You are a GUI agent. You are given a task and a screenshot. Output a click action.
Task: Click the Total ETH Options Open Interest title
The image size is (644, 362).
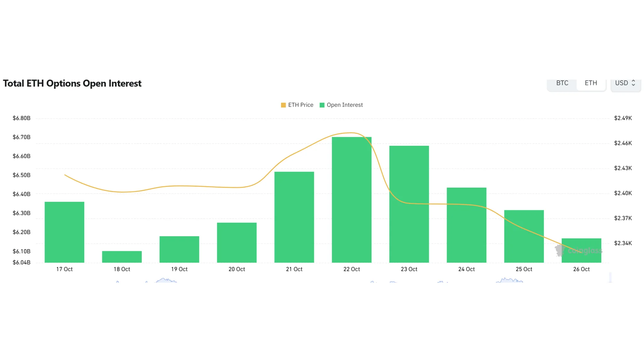tap(72, 83)
